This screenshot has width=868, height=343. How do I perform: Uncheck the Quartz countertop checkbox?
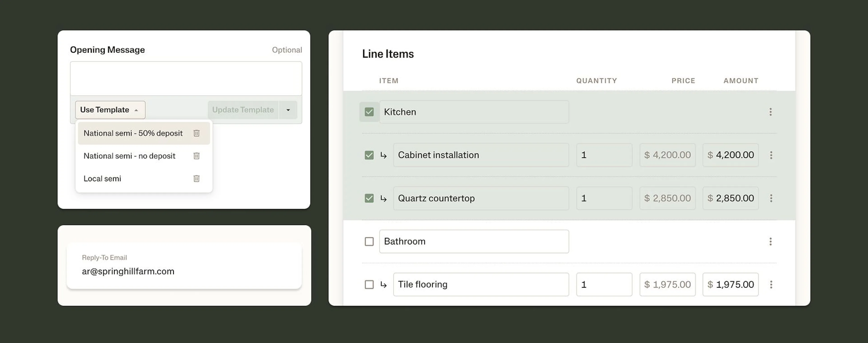(x=369, y=198)
